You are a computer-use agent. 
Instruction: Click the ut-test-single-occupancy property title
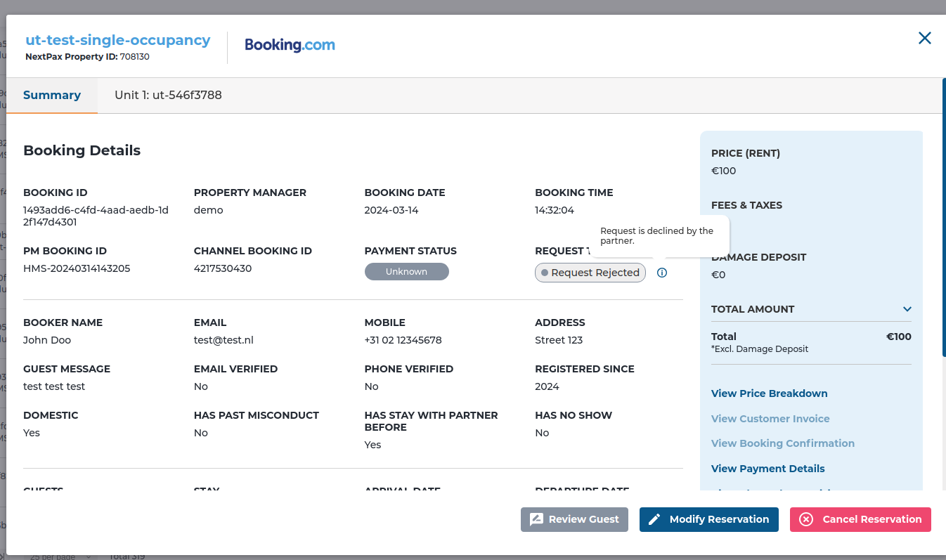[118, 40]
